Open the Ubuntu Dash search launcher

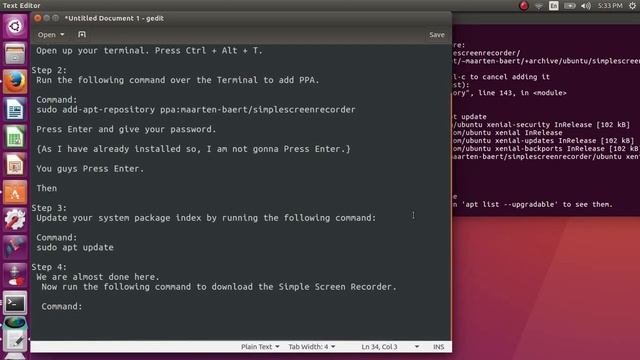[x=15, y=27]
